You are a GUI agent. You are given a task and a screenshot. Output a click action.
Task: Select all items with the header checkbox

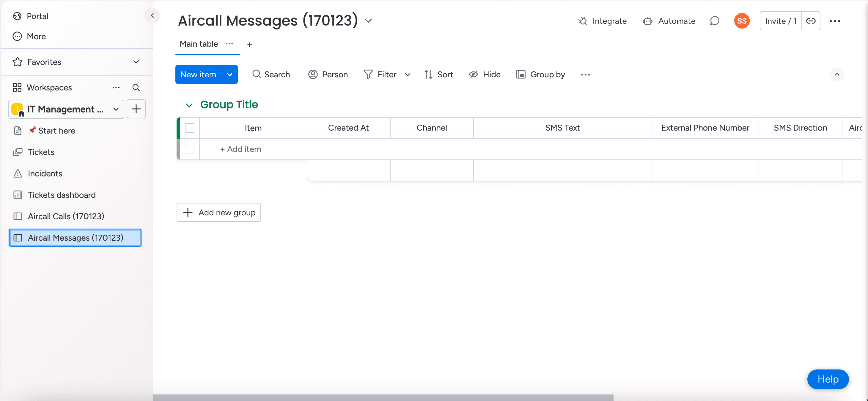click(190, 128)
